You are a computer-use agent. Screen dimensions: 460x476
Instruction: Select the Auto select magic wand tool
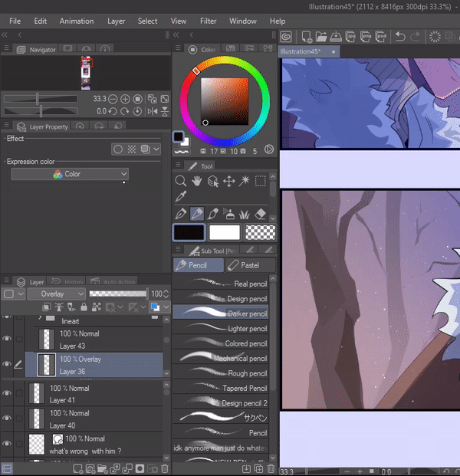coord(245,182)
